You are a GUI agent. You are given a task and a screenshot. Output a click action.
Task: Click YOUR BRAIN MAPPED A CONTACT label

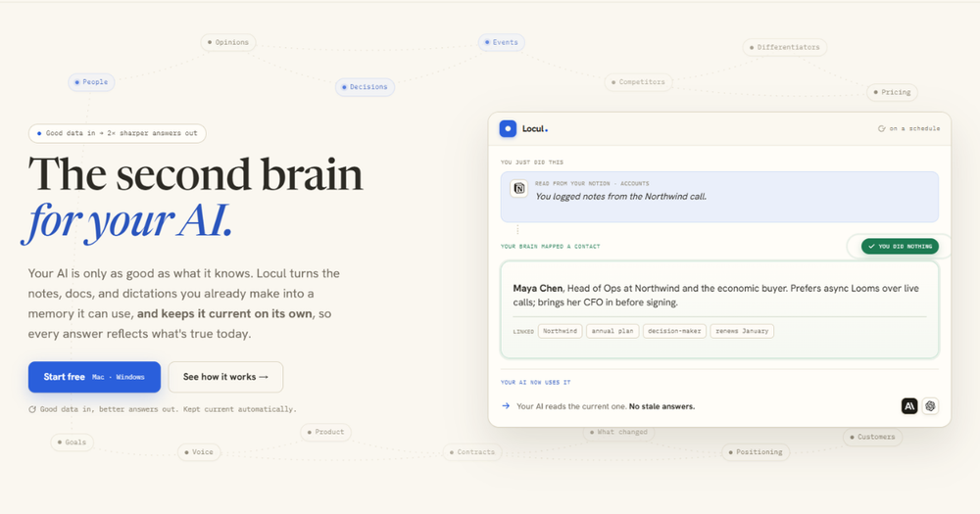(550, 247)
